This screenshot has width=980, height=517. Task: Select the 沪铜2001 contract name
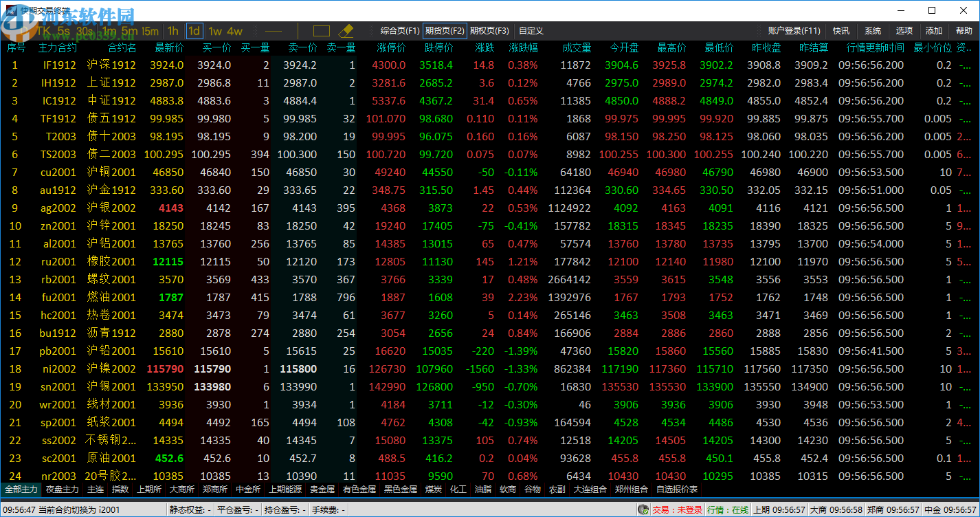coord(111,173)
